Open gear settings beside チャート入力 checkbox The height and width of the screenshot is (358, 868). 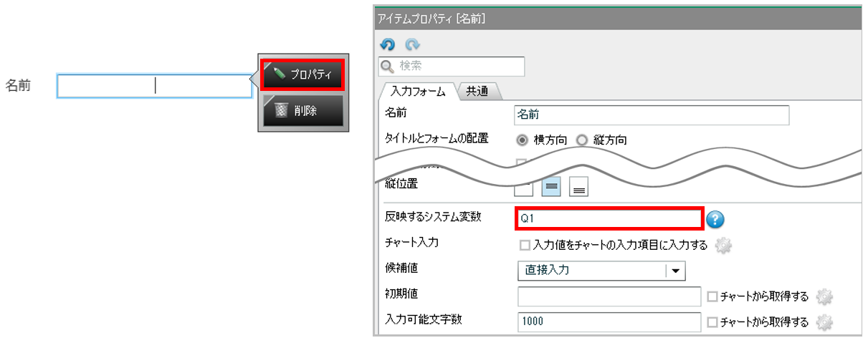(x=724, y=246)
